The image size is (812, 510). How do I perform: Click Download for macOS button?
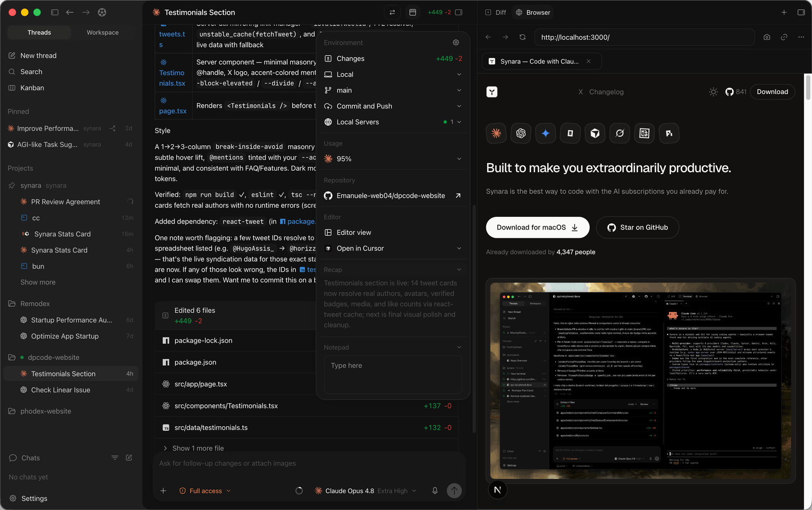pyautogui.click(x=537, y=228)
